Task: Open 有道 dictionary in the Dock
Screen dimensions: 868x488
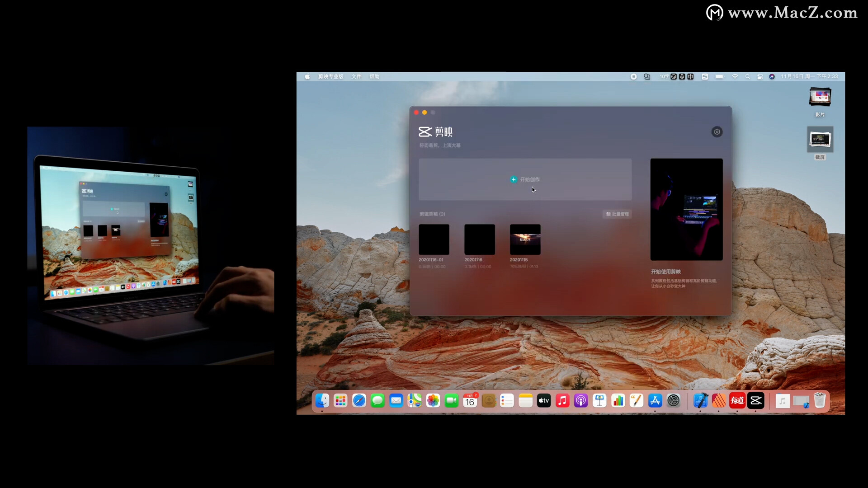Action: pyautogui.click(x=737, y=401)
